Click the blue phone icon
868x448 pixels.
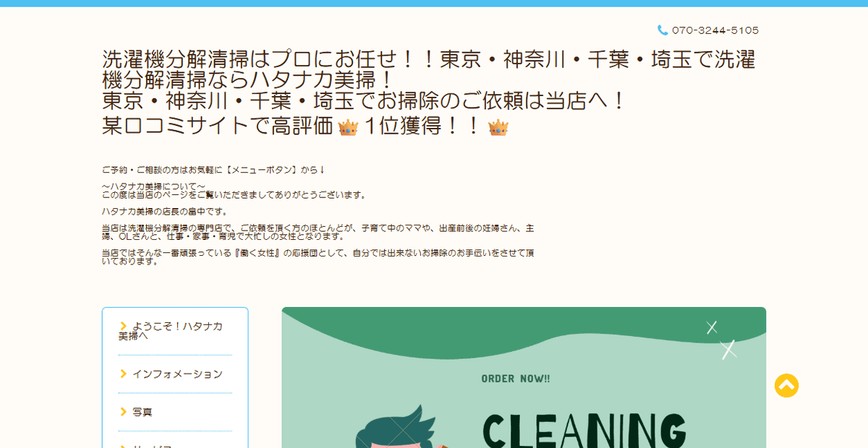pos(663,30)
